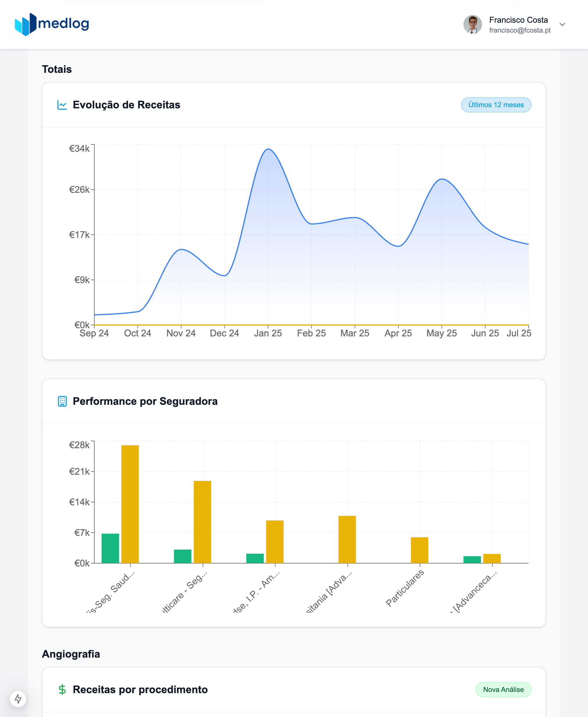The image size is (588, 717).
Task: Click the medlog logo
Action: pos(52,24)
